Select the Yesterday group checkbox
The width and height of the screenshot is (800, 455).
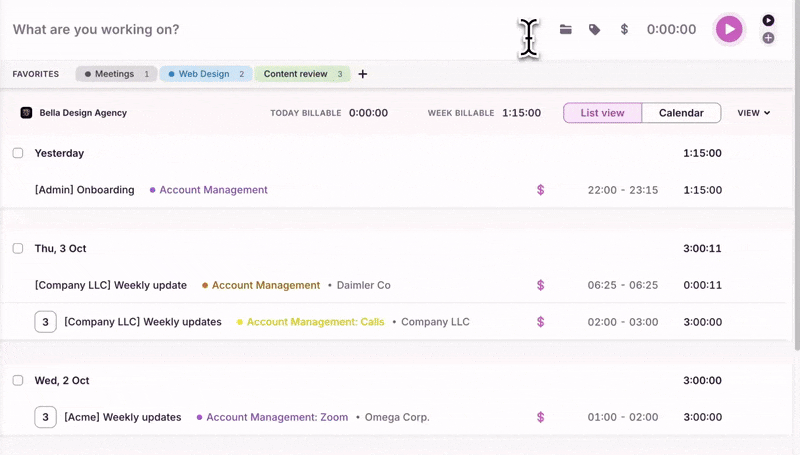(18, 153)
